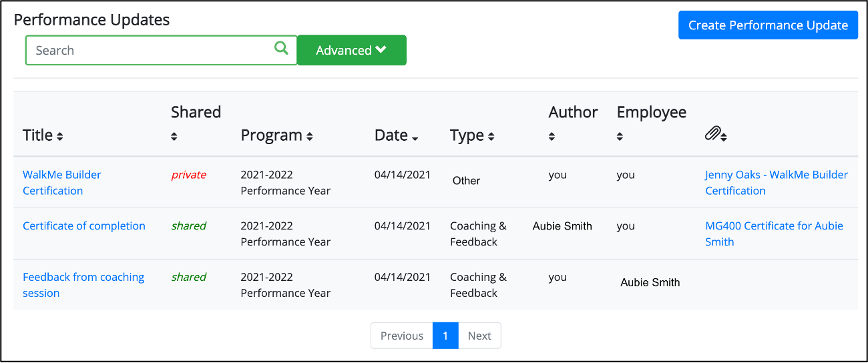Sort table by Author column arrows

point(552,137)
